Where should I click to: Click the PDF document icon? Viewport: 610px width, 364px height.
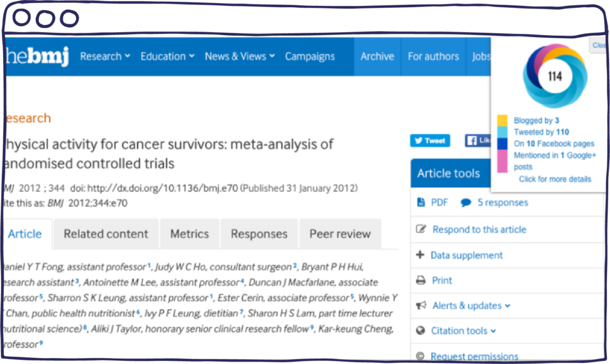point(421,203)
